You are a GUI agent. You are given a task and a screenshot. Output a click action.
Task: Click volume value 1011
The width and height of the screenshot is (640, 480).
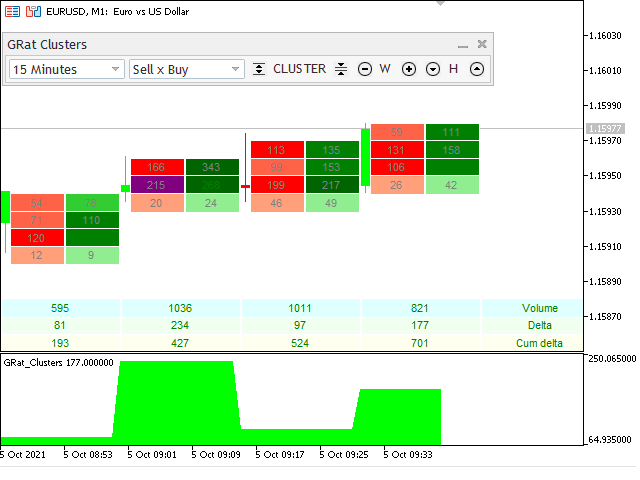(x=300, y=308)
